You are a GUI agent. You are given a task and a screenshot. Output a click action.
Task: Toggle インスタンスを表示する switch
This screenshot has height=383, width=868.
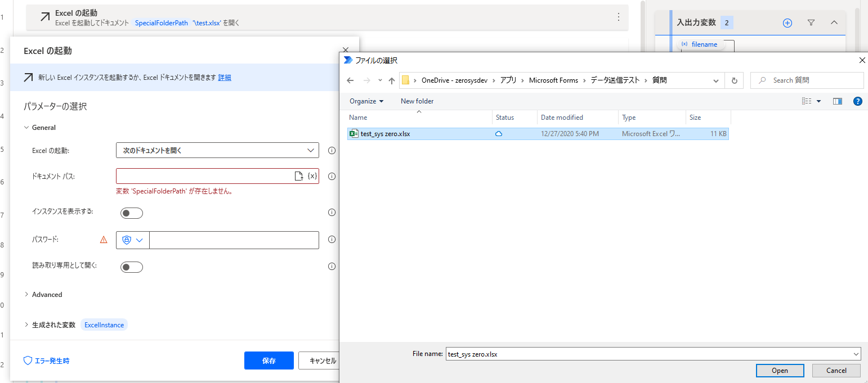[x=132, y=213]
